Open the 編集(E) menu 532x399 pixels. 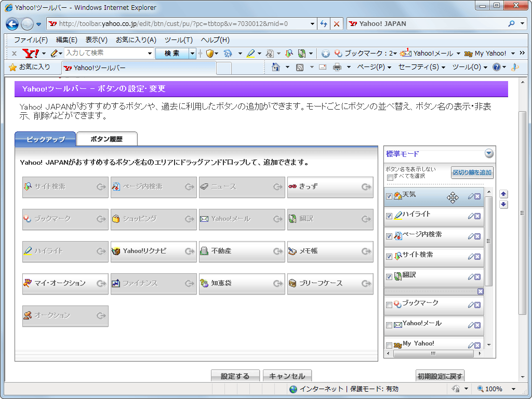point(66,40)
